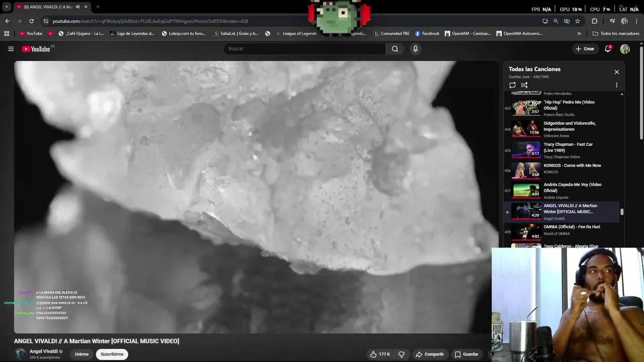Click the search magnifier button
The height and width of the screenshot is (362, 644).
395,49
